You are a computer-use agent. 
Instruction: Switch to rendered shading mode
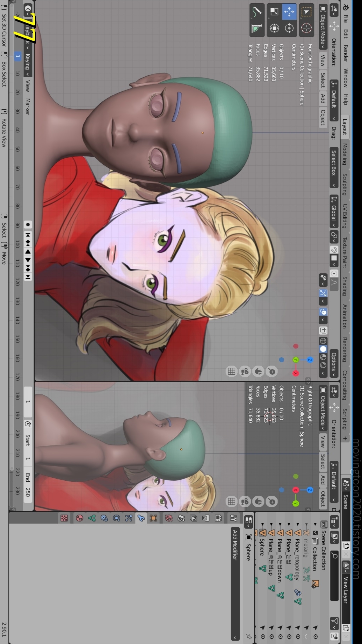(323, 365)
